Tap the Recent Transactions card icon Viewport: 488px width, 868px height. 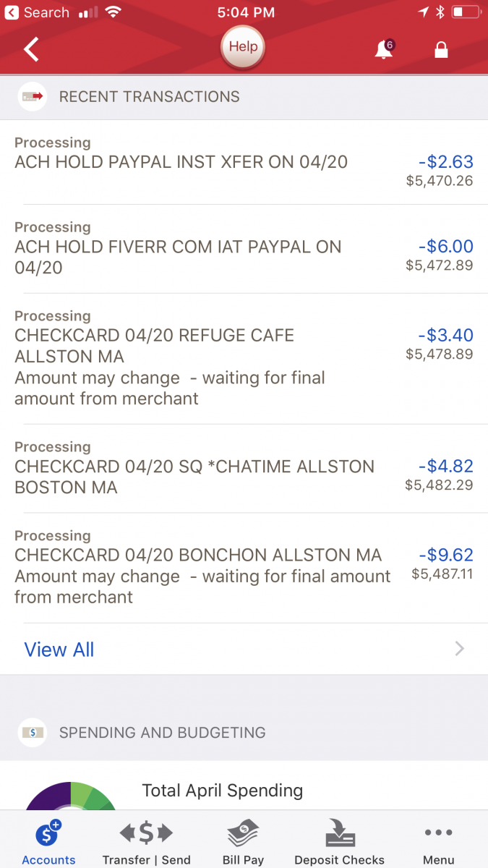coord(33,96)
